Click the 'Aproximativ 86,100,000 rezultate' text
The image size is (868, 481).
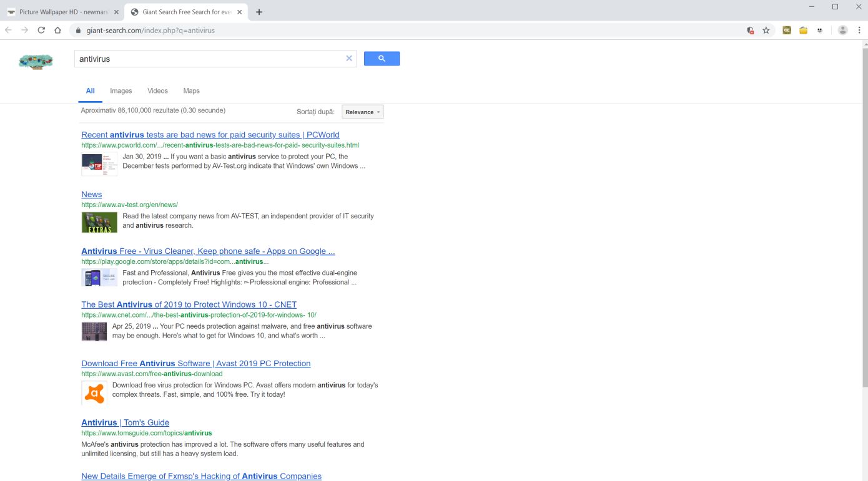pos(153,110)
